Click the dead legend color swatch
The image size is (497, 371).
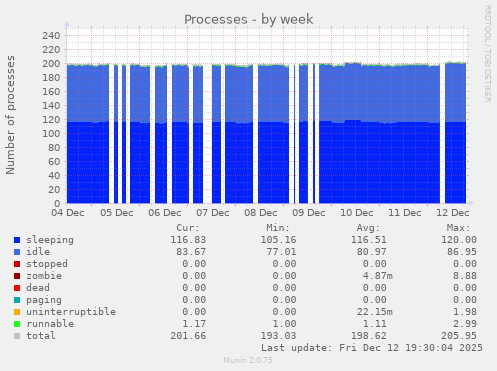pos(17,288)
